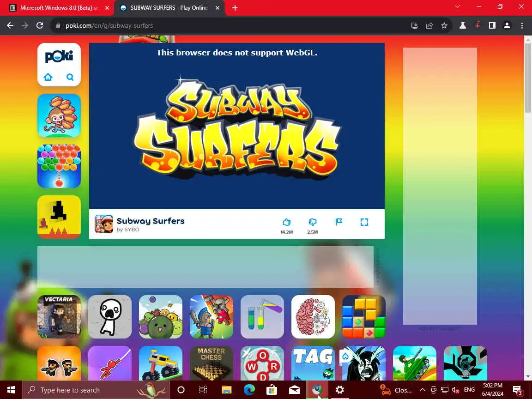Open the test tube color sort game
This screenshot has height=399, width=532.
coord(262,316)
